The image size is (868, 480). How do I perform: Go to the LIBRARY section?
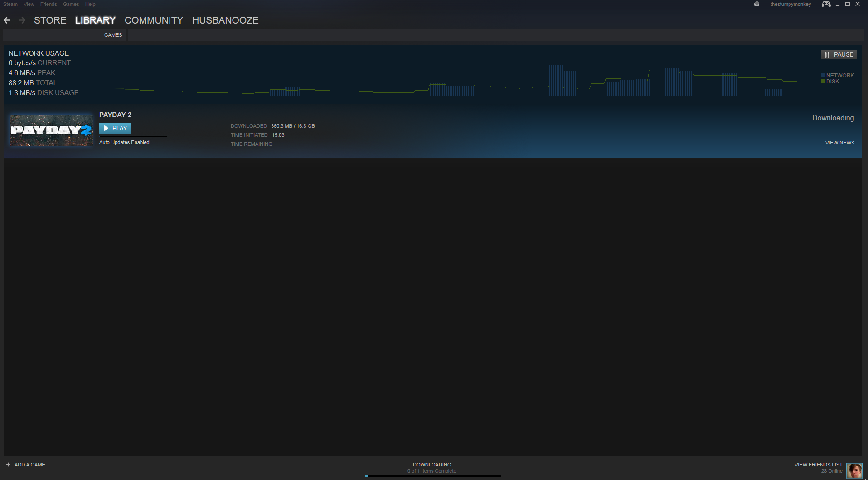pos(96,20)
